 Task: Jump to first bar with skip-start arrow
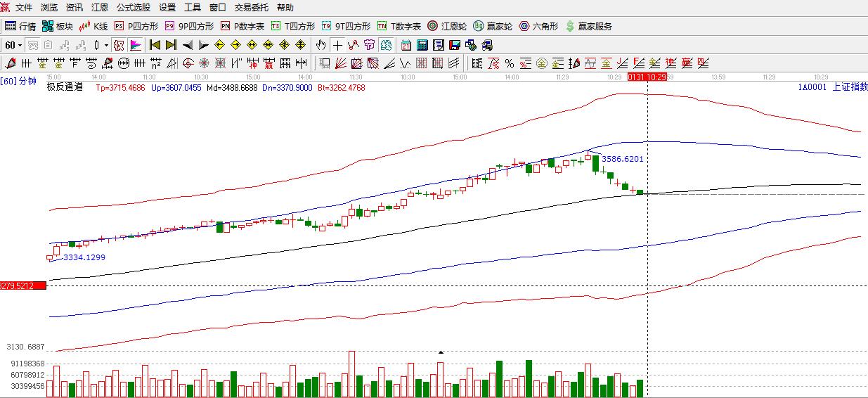[155, 45]
